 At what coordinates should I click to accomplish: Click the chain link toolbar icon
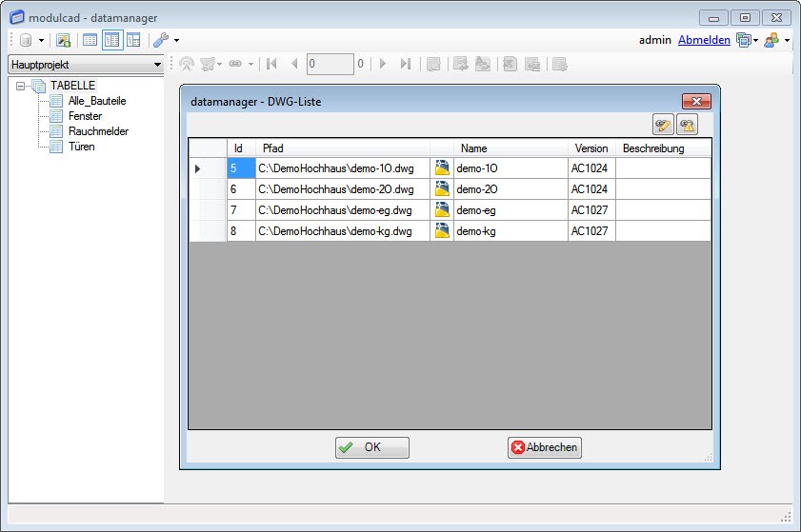coord(235,64)
